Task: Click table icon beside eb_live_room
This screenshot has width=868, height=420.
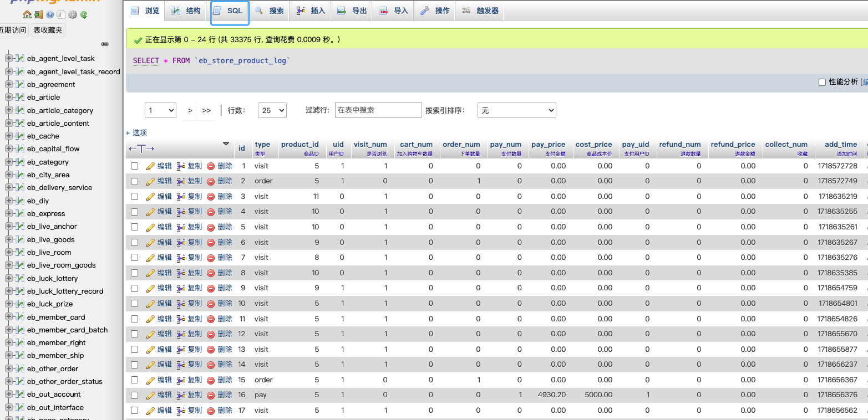Action: click(x=20, y=252)
